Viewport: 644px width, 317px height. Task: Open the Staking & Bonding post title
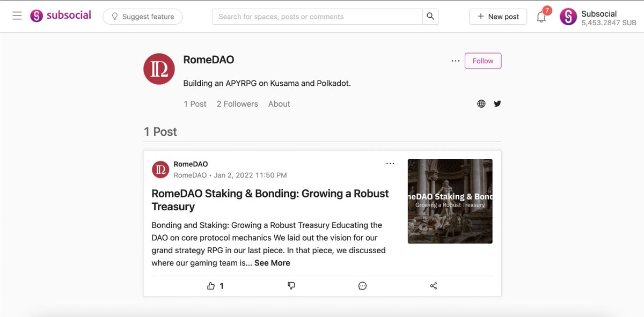pos(270,200)
